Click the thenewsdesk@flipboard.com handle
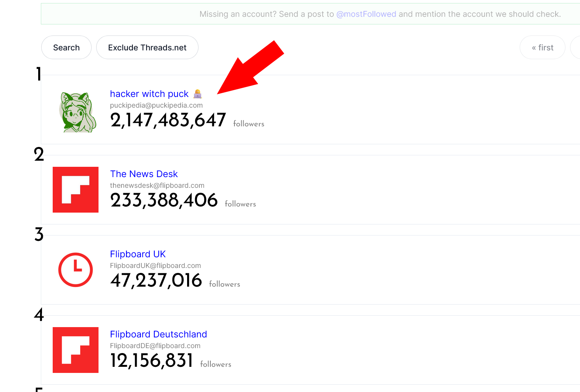This screenshot has width=580, height=392. pos(157,186)
